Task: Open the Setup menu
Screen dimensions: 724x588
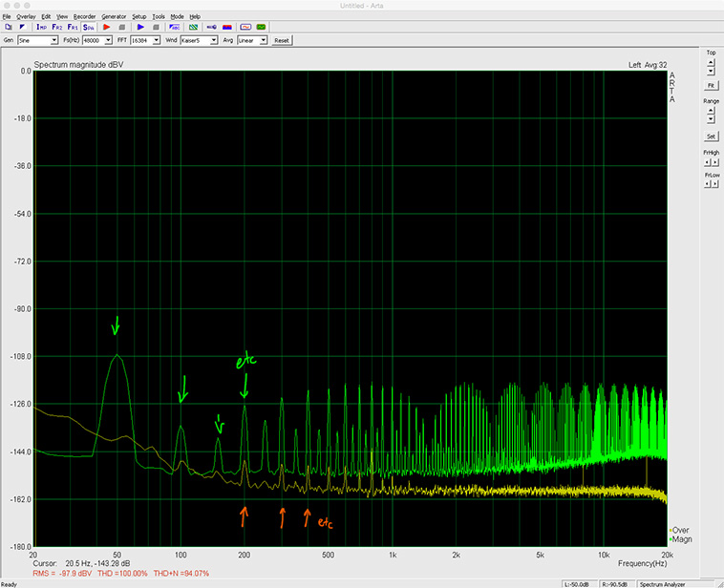Action: click(x=139, y=16)
